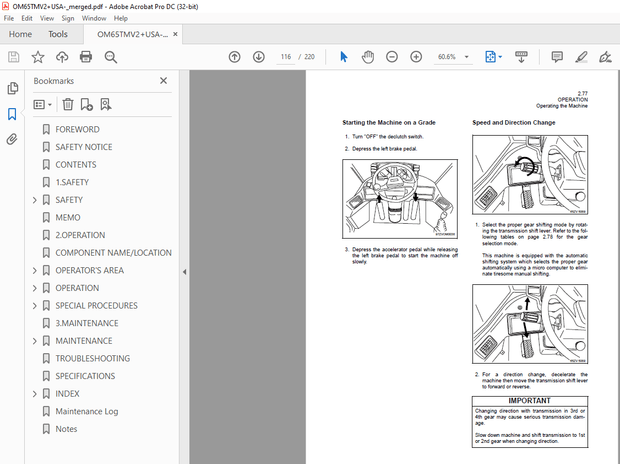Click the page number field
This screenshot has height=464, width=620.
(289, 57)
